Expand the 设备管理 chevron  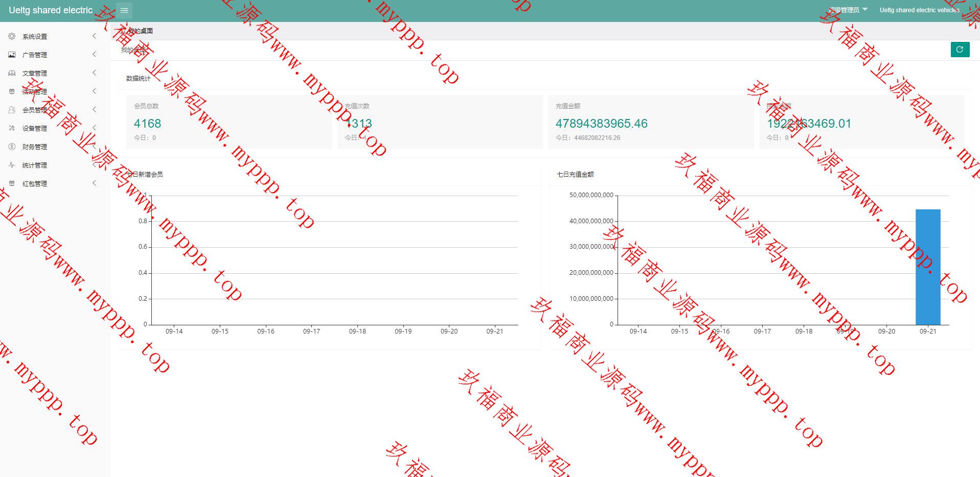coord(94,128)
